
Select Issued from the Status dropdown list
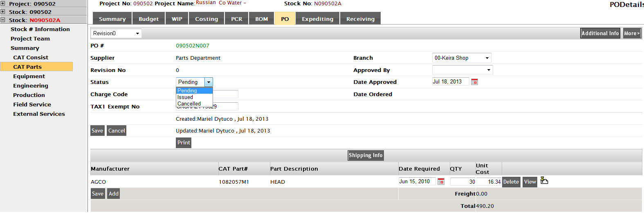(x=185, y=97)
